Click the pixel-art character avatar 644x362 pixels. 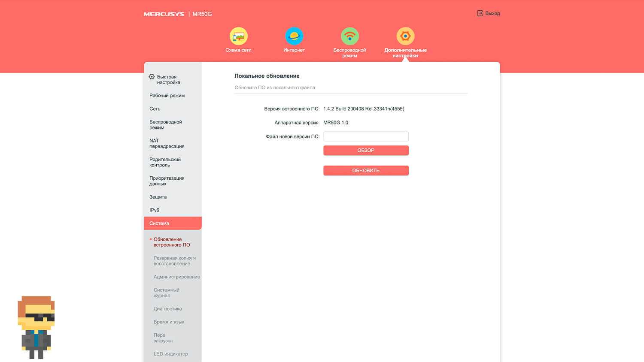(36, 327)
